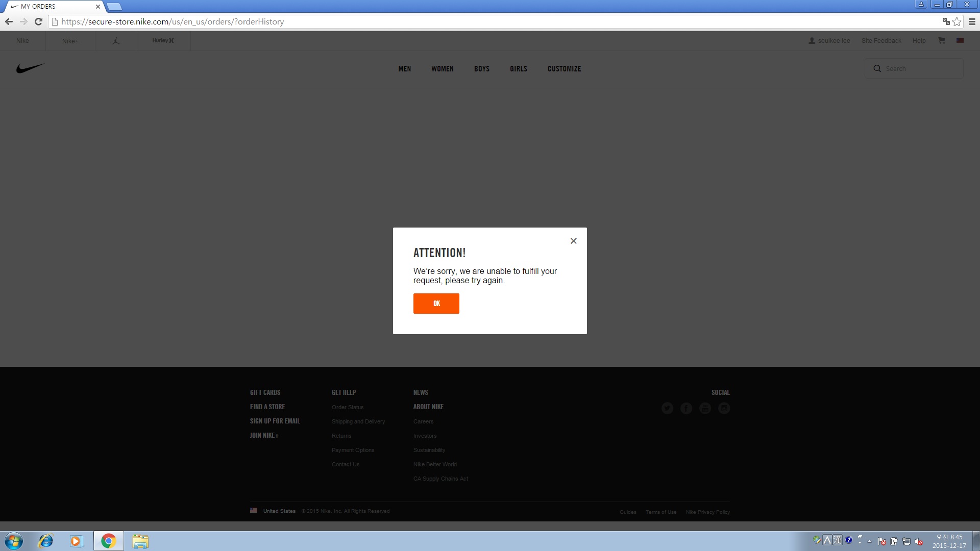980x551 pixels.
Task: Open Chrome menu hamburger icon
Action: pos(972,21)
